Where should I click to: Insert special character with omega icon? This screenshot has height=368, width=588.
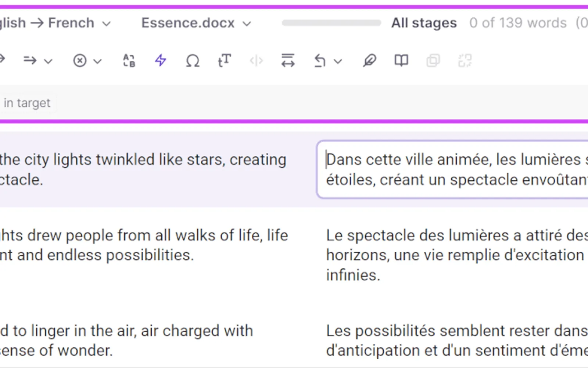(x=193, y=60)
